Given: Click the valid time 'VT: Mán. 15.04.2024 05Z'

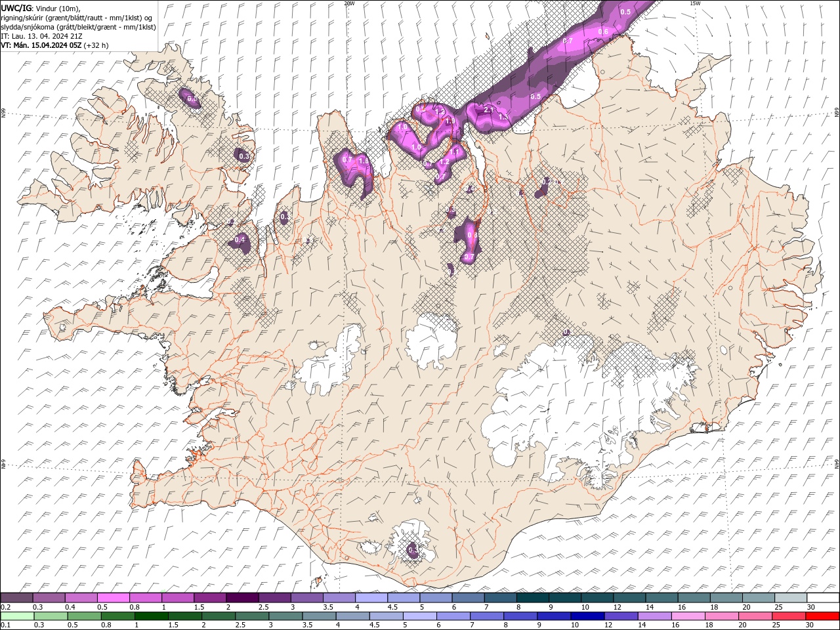Looking at the screenshot, I should pos(41,45).
